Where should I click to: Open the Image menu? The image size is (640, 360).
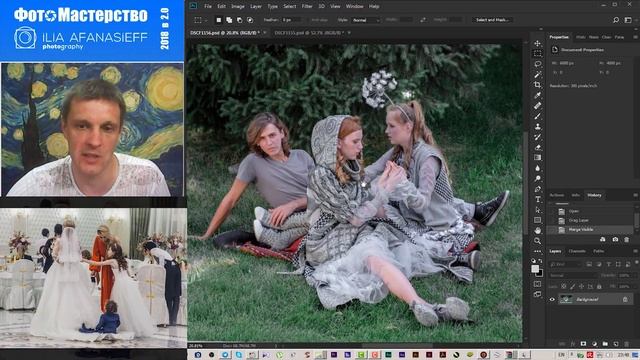tap(238, 6)
